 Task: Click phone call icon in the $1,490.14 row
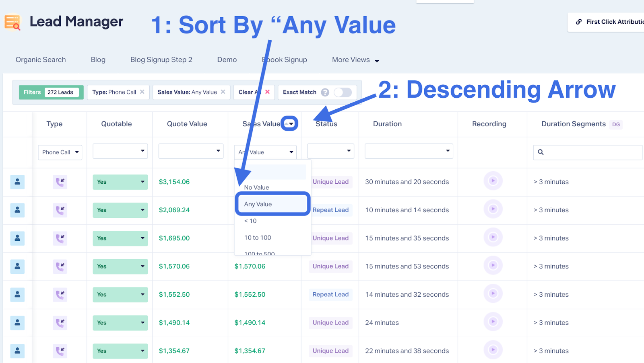[x=60, y=323]
